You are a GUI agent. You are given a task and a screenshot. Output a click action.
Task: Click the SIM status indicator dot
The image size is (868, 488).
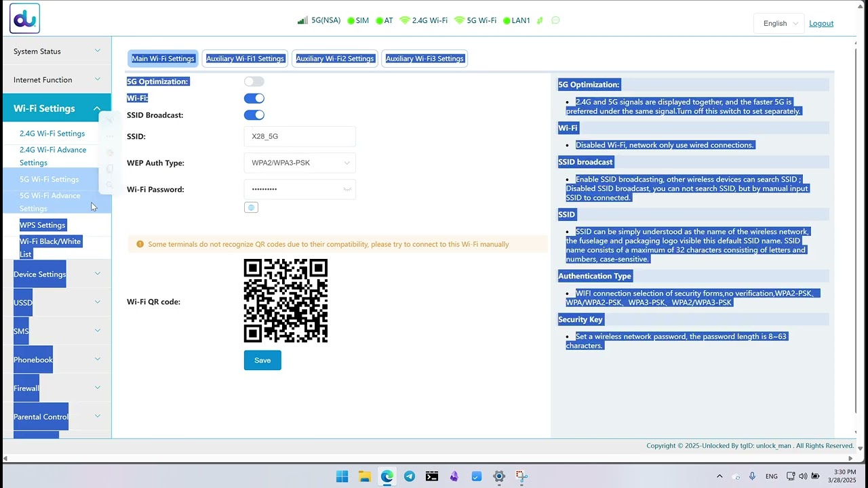point(351,21)
